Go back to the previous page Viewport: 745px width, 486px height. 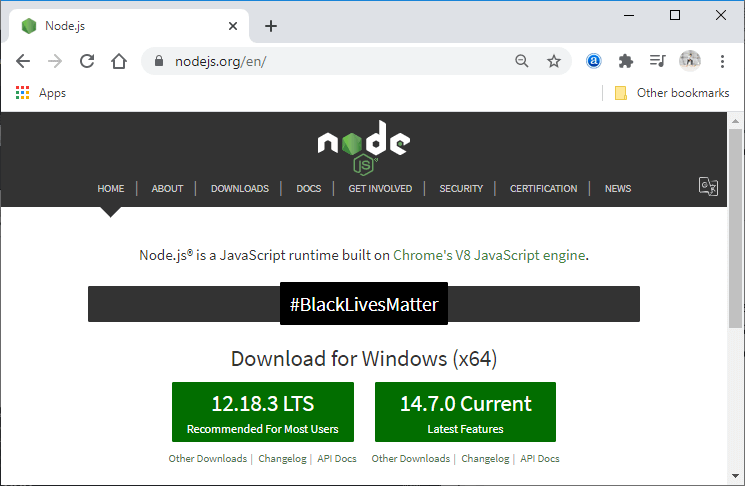[23, 61]
